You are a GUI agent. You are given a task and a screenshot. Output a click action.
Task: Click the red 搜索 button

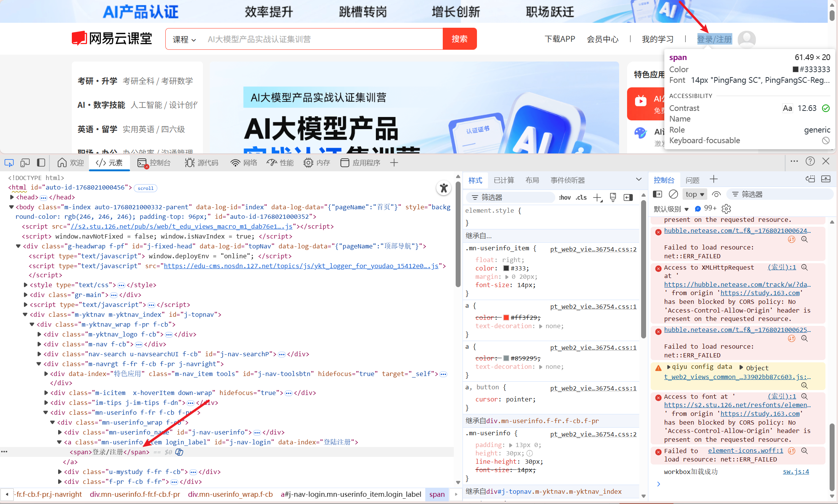pyautogui.click(x=459, y=39)
